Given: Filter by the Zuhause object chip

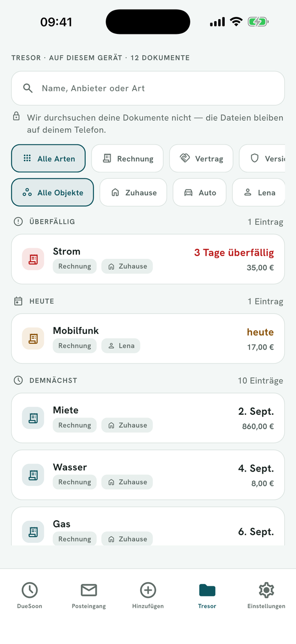Looking at the screenshot, I should coord(133,193).
